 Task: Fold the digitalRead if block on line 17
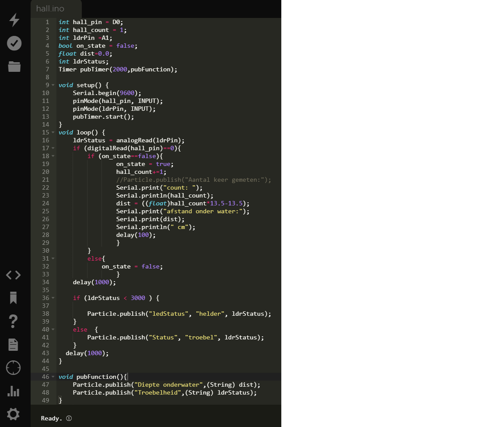pyautogui.click(x=52, y=148)
